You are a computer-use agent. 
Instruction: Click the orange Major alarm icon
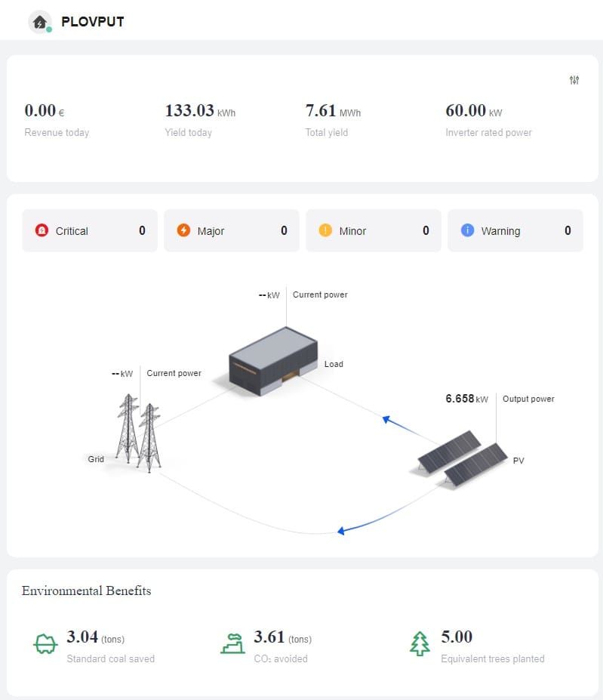(183, 230)
